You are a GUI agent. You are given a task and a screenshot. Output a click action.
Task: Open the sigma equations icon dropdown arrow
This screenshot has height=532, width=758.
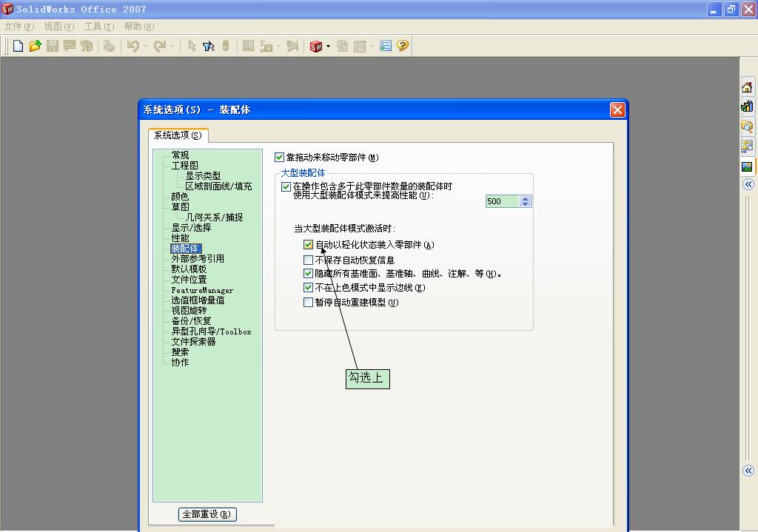click(278, 47)
